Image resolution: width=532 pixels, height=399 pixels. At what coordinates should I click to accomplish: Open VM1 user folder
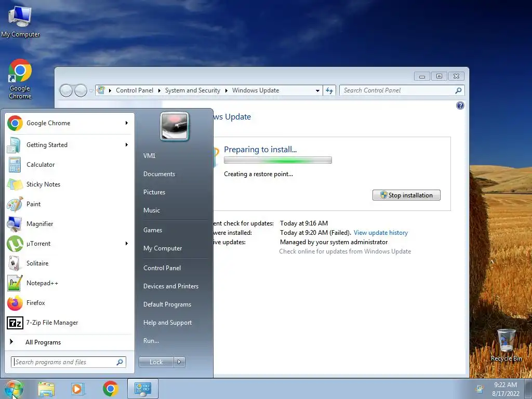[149, 156]
